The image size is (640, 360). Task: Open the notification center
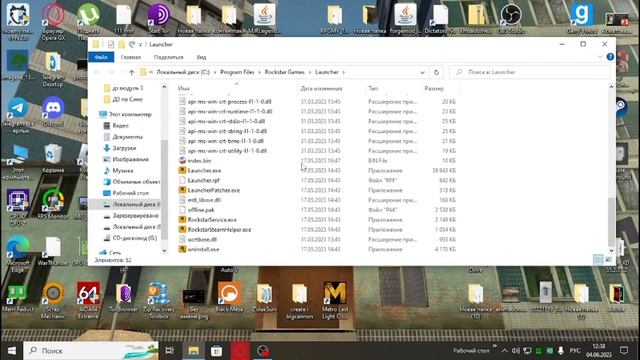[x=624, y=351]
